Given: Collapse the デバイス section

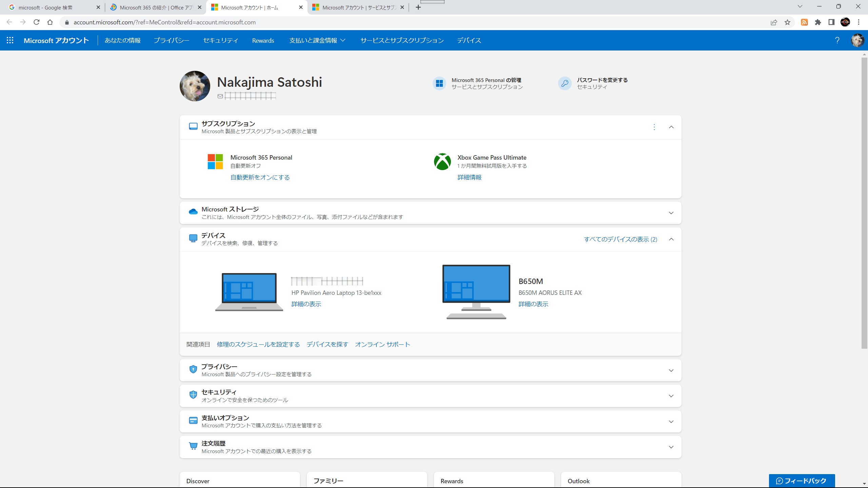Looking at the screenshot, I should pos(671,239).
